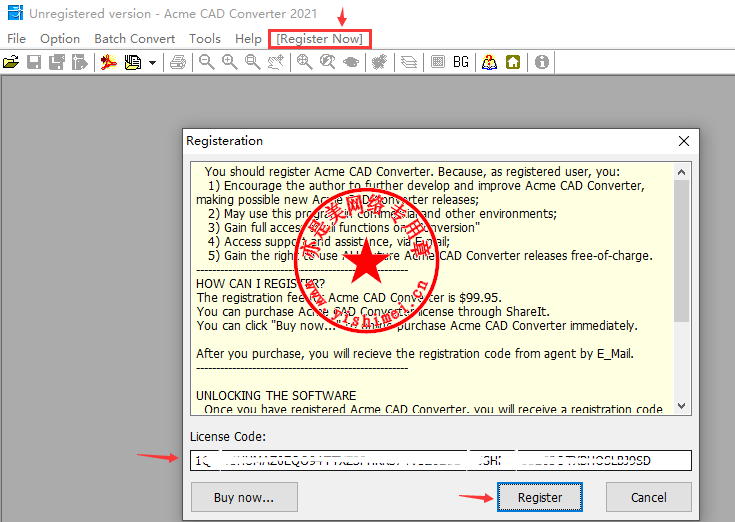Open the Tools menu
The width and height of the screenshot is (735, 522).
205,38
